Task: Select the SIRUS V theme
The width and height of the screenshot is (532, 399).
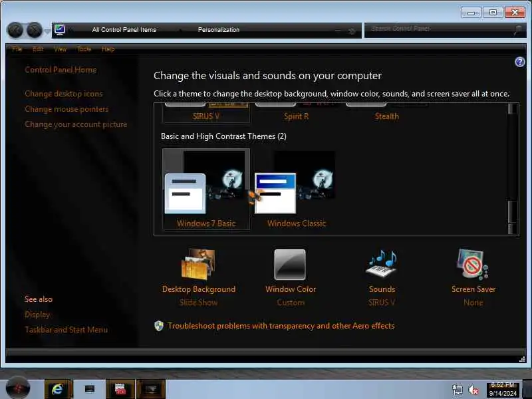Action: [206, 113]
